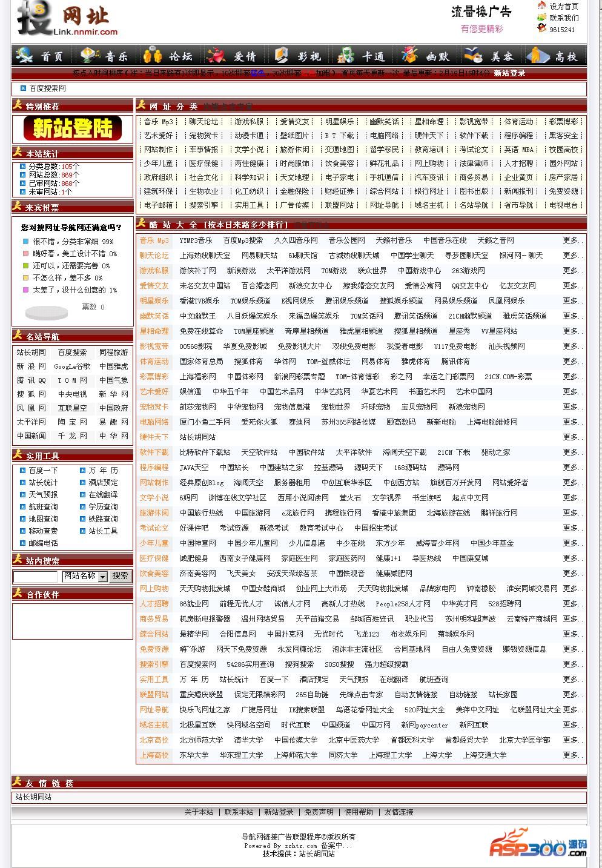Open the 首页 nav globe icon
602x868 pixels.
pyautogui.click(x=25, y=55)
